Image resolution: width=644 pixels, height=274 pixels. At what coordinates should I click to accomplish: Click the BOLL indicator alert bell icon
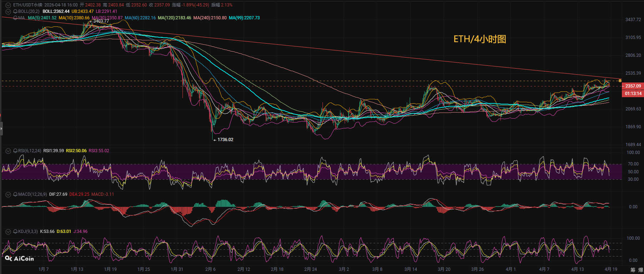pyautogui.click(x=15, y=11)
